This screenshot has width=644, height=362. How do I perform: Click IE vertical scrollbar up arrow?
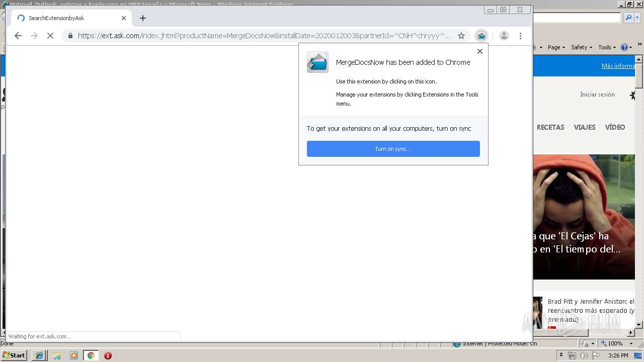tap(639, 59)
